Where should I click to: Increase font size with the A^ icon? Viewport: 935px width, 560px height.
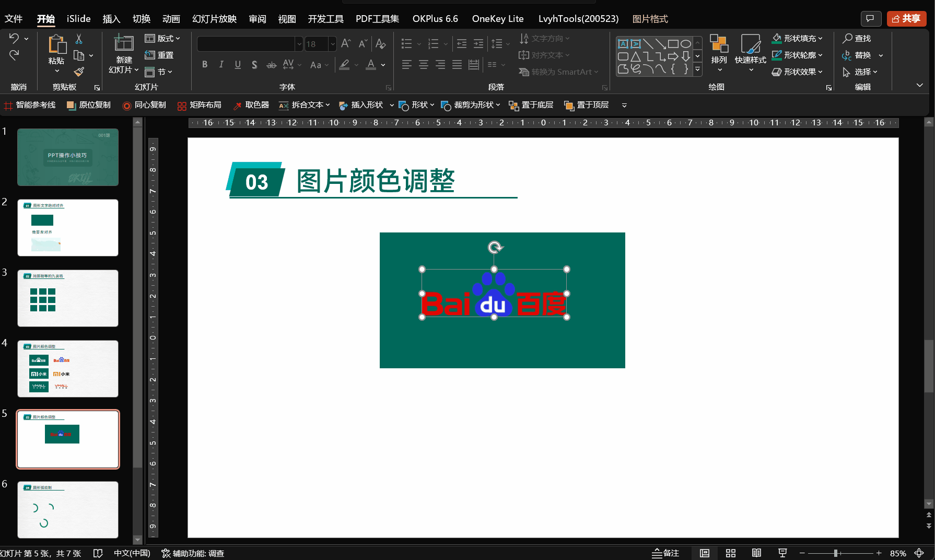click(346, 44)
